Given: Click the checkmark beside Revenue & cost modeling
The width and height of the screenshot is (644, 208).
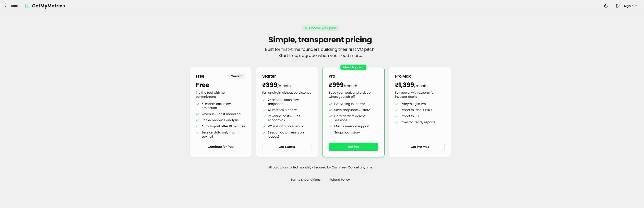Looking at the screenshot, I should click(198, 114).
